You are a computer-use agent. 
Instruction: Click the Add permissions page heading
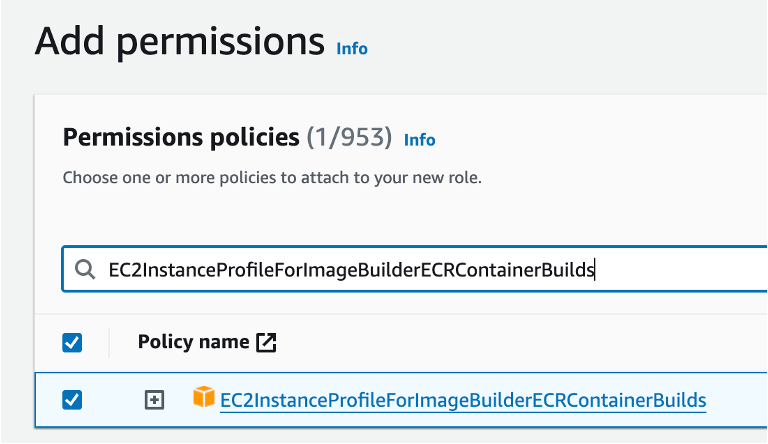(x=180, y=42)
